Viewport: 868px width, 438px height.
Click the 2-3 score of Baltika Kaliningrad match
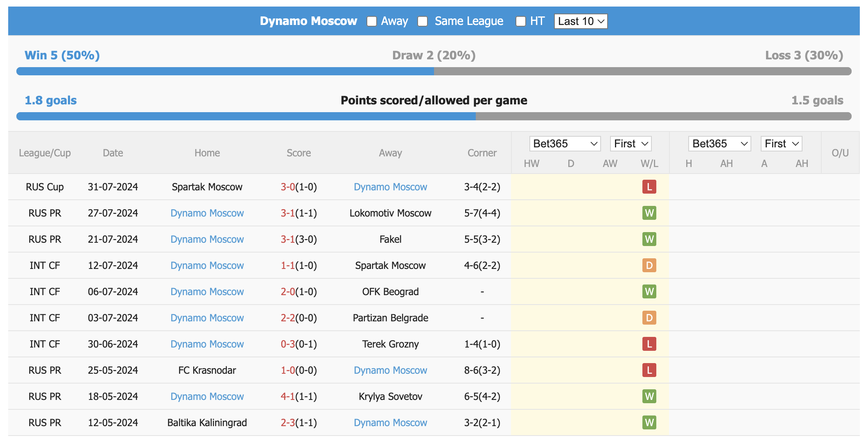[288, 423]
